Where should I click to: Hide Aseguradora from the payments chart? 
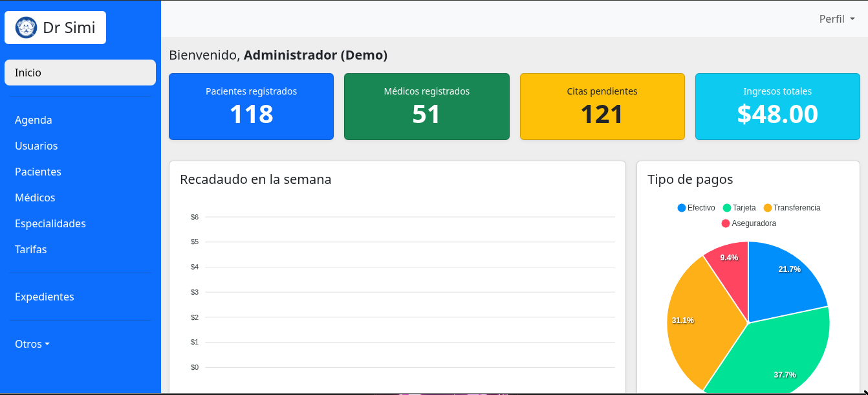click(748, 223)
